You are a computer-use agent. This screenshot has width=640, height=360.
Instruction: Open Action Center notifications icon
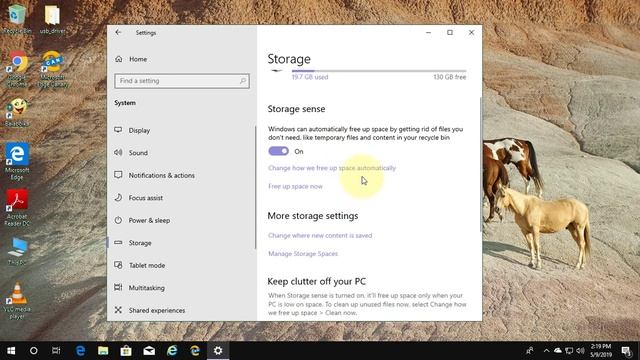pos(626,351)
